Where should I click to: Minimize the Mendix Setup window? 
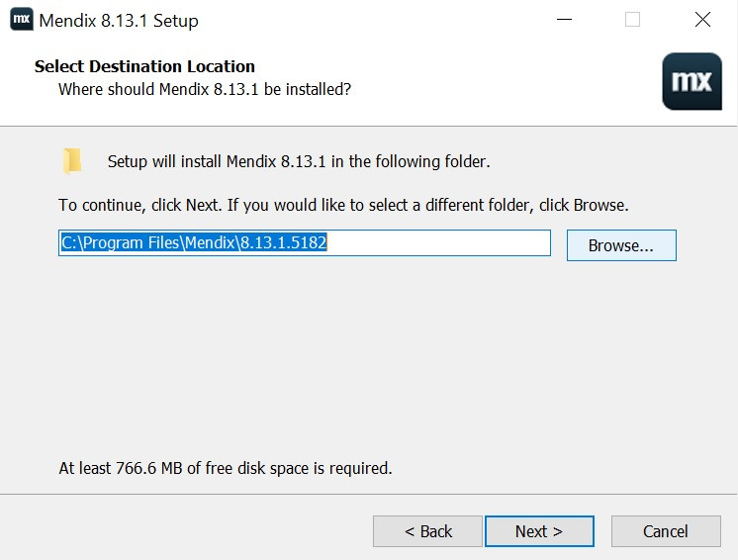[x=564, y=20]
